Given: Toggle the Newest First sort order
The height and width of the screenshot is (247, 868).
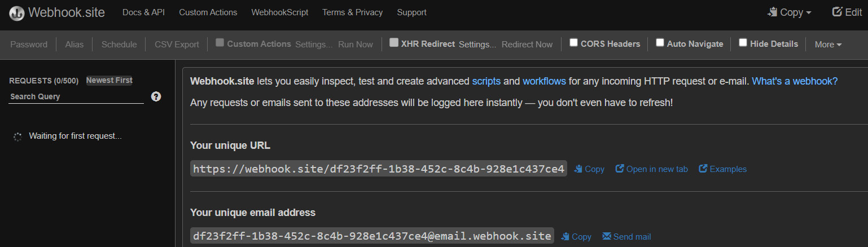Looking at the screenshot, I should tap(109, 81).
